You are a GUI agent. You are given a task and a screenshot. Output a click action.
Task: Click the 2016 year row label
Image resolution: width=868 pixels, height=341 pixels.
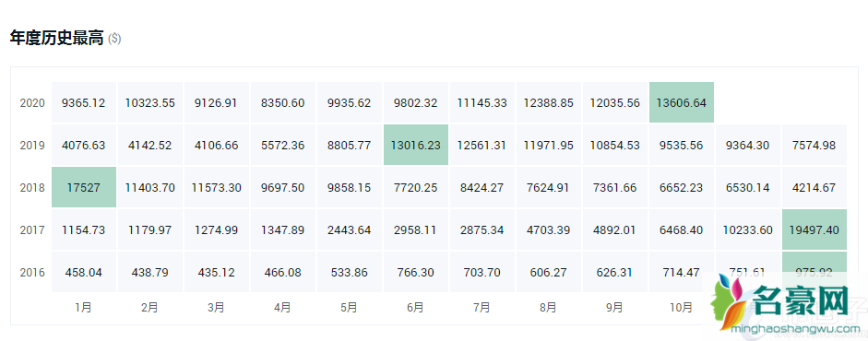coord(32,273)
